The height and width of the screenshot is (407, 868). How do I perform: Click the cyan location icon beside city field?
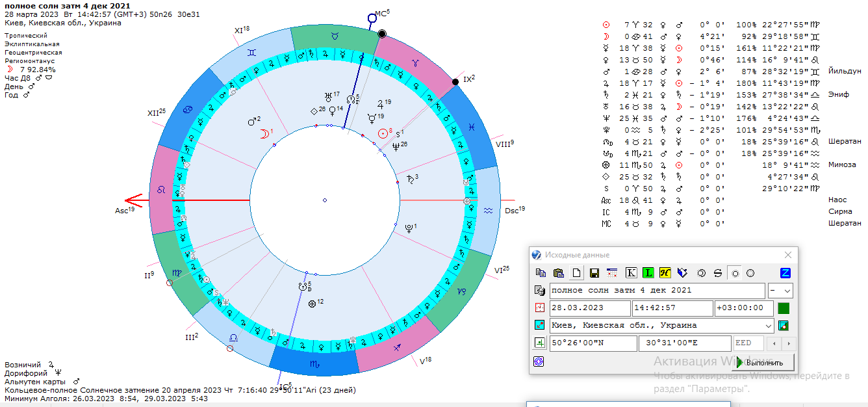(x=539, y=325)
